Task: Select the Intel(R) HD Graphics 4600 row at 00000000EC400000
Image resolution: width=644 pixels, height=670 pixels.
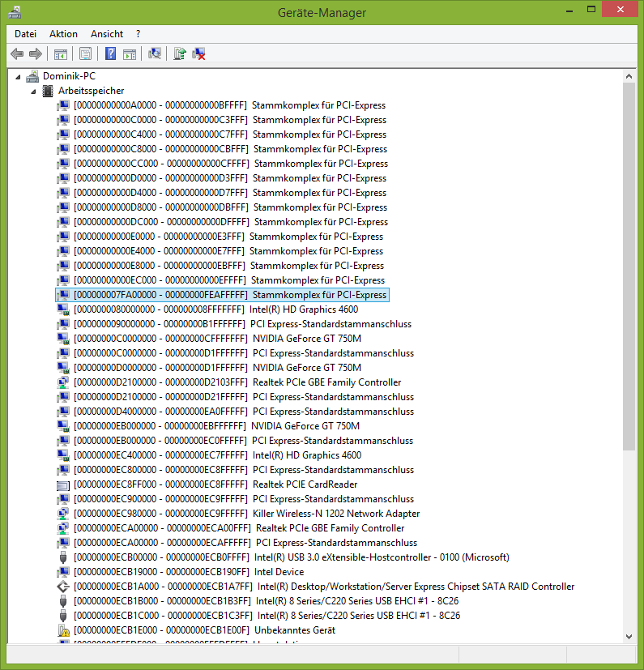Action: tap(218, 455)
